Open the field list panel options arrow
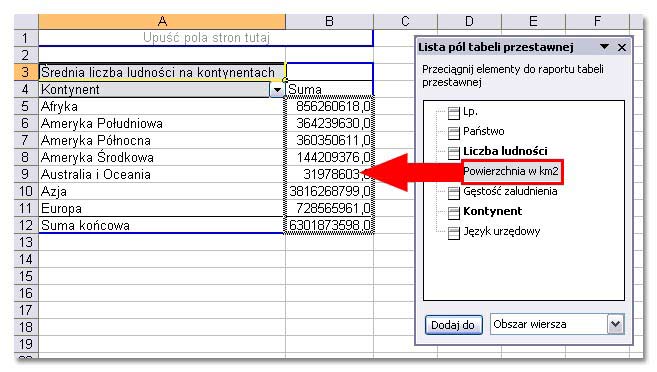 604,47
